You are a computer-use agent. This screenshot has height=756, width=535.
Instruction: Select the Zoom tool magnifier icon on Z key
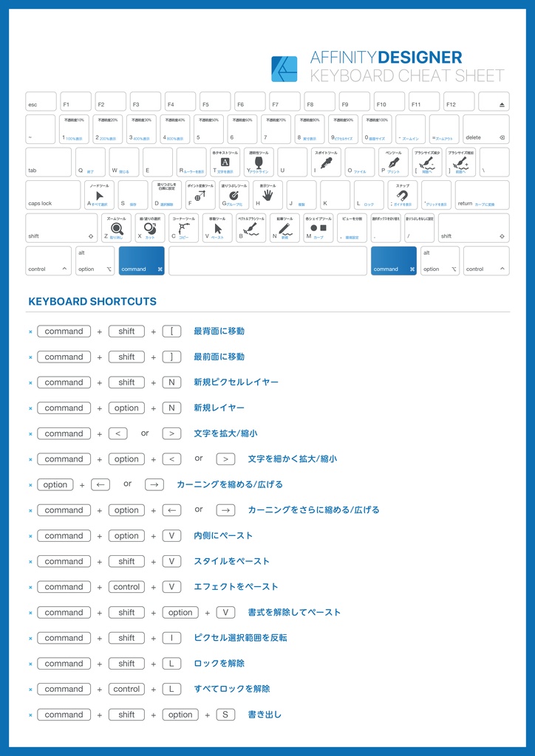pyautogui.click(x=117, y=228)
